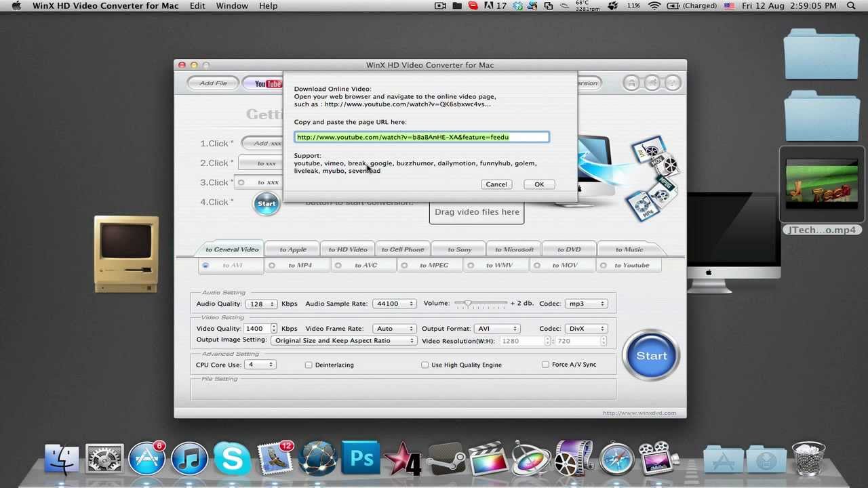The image size is (868, 488).
Task: Open the red star 4 dock app
Action: (x=403, y=459)
